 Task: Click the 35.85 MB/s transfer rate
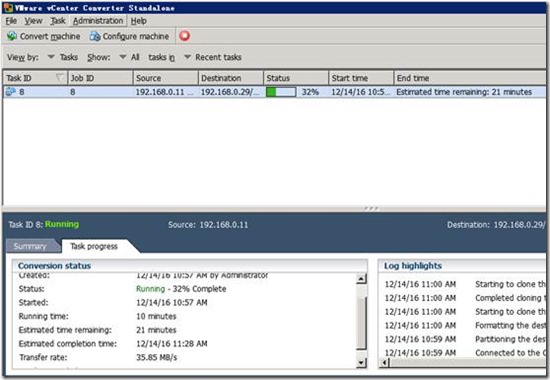pos(156,357)
